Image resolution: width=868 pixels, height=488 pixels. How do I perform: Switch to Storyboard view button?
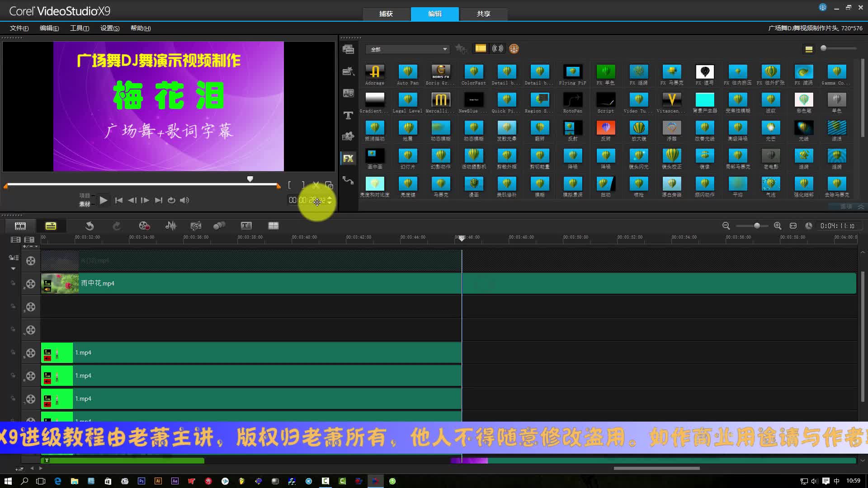point(20,225)
